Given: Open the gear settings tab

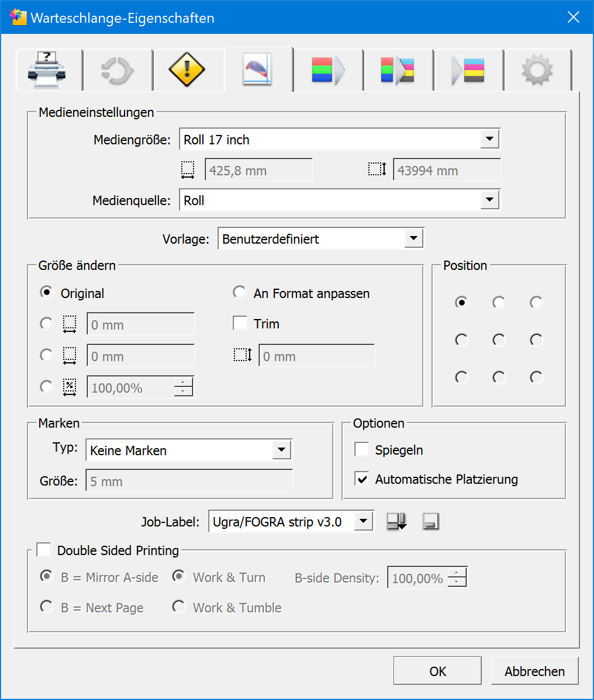Looking at the screenshot, I should click(x=537, y=70).
